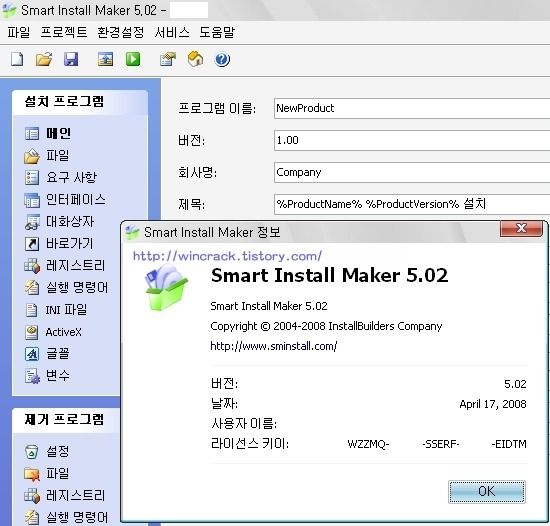The height and width of the screenshot is (526, 550).
Task: Click the 파일 icon under 제거 프로그램
Action: point(32,474)
